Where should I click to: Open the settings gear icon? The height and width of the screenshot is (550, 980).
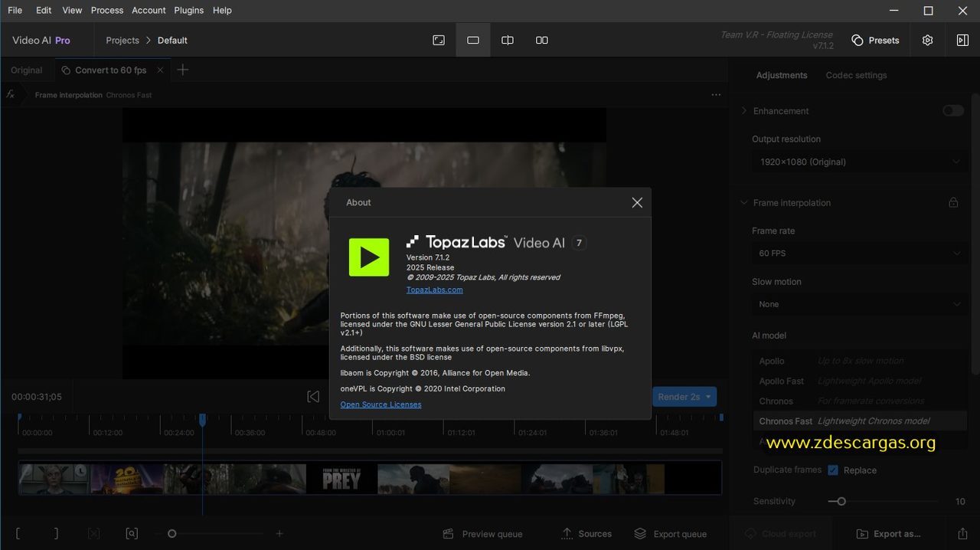927,40
